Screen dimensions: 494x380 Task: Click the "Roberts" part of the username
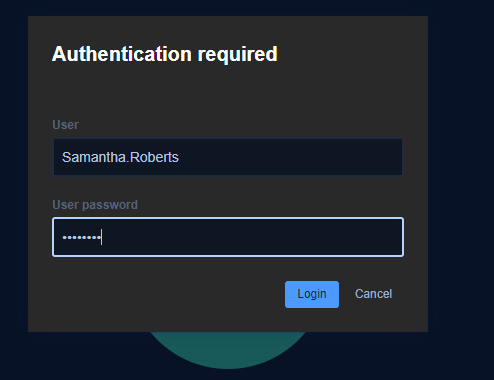[x=154, y=157]
